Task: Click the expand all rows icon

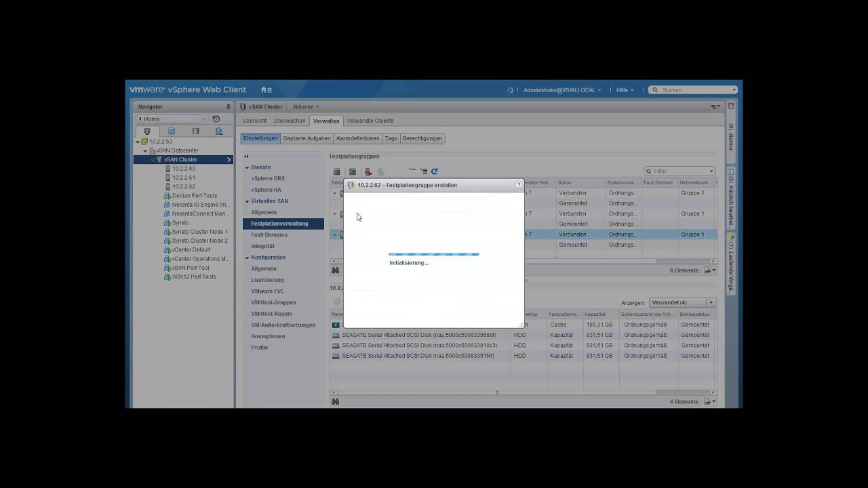Action: (424, 171)
